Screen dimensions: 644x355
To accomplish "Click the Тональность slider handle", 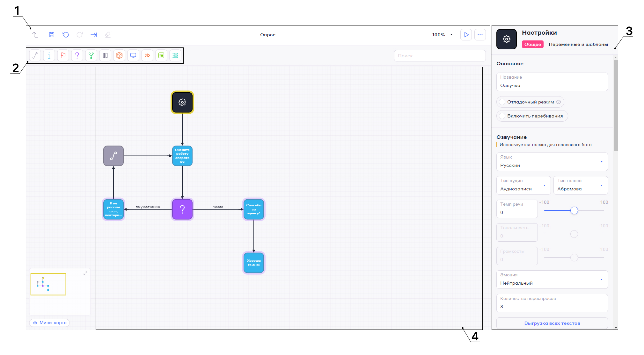I will [x=574, y=234].
